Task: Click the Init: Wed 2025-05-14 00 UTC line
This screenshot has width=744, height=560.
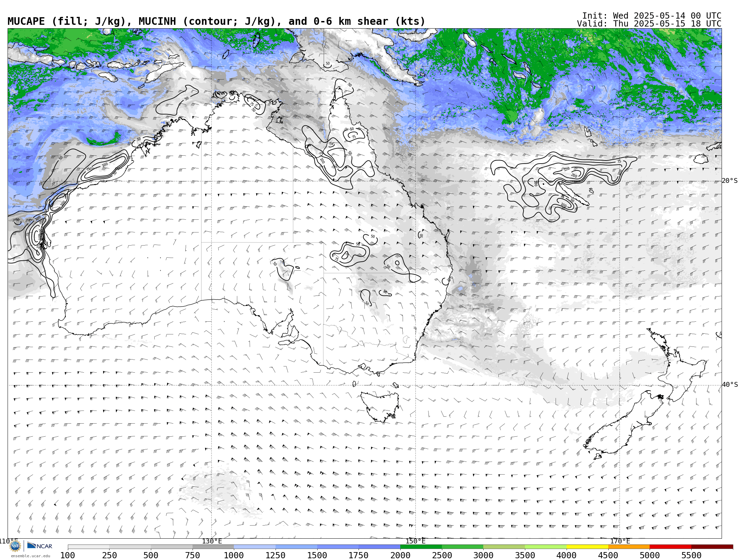Action: (x=652, y=16)
